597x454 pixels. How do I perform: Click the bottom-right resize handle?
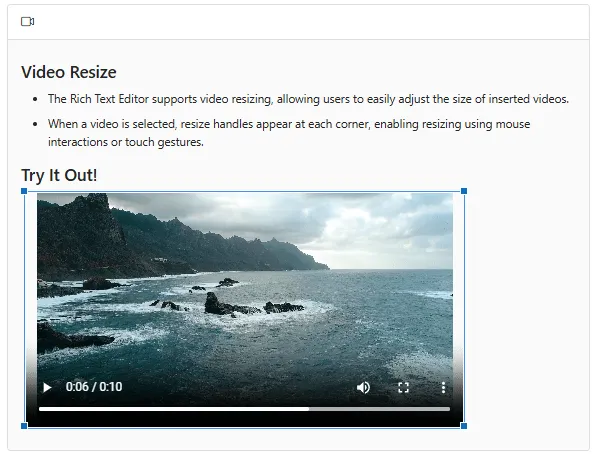click(x=464, y=426)
